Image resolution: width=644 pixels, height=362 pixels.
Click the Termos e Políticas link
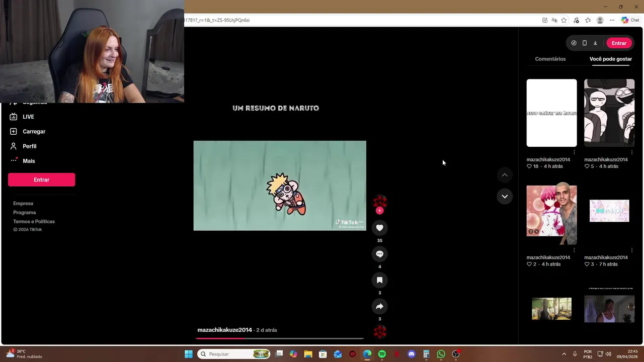pyautogui.click(x=34, y=222)
